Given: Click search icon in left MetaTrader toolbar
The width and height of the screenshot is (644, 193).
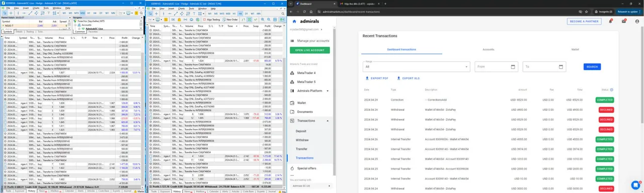Looking at the screenshot, I should (x=141, y=13).
